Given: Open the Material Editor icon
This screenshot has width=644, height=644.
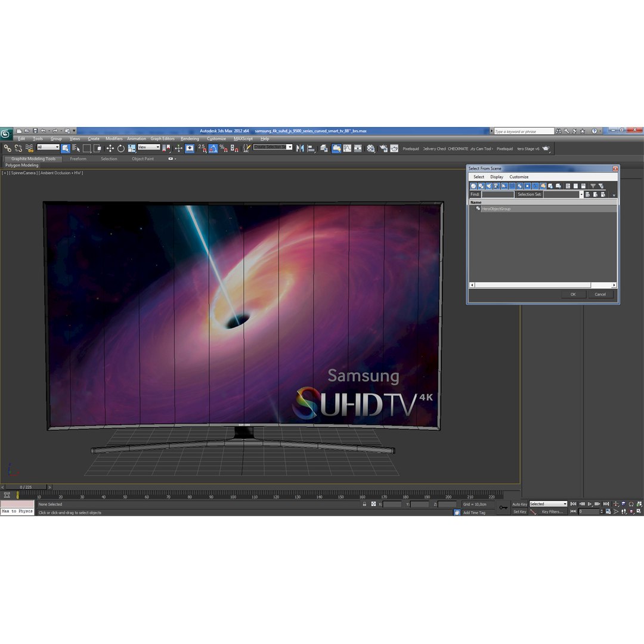Looking at the screenshot, I should (371, 148).
